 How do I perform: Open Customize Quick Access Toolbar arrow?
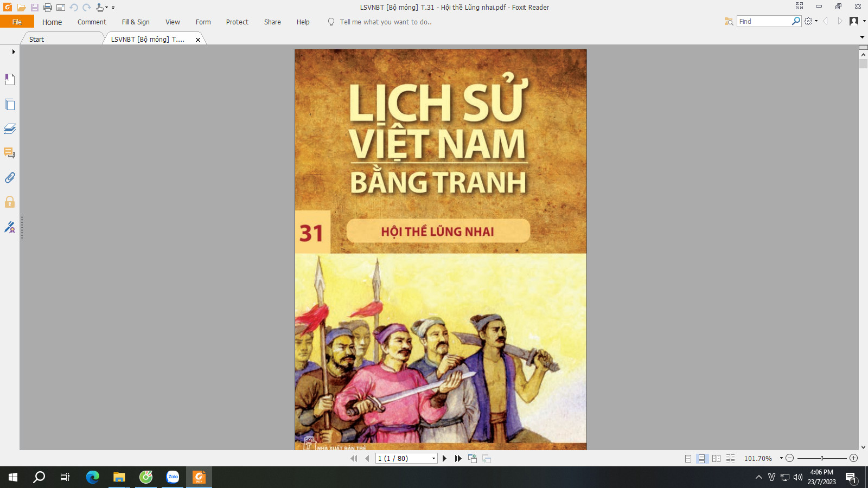pos(113,8)
